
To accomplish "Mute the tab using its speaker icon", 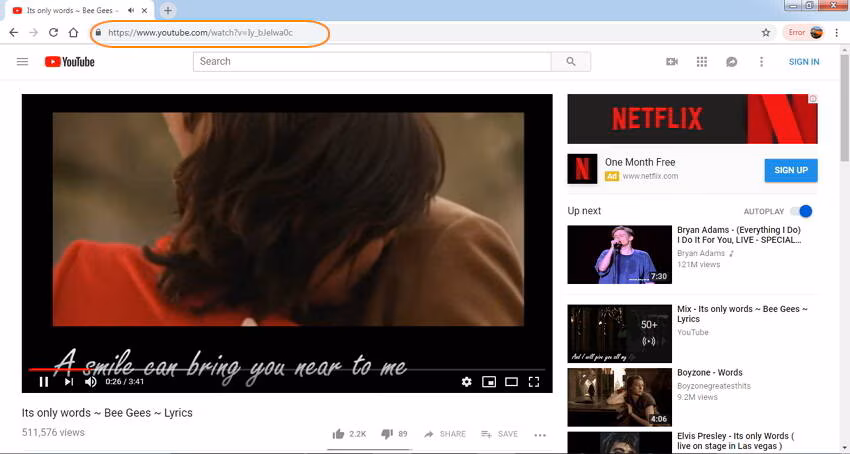I will [131, 10].
